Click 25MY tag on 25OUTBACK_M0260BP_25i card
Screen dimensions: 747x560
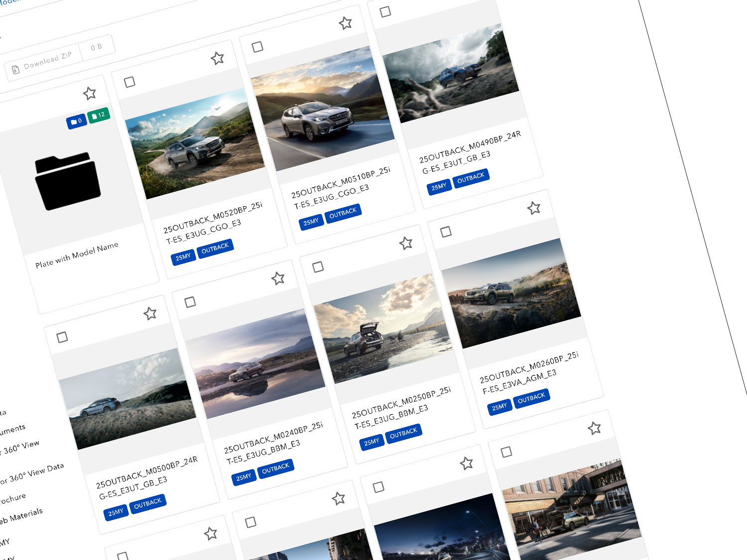click(x=499, y=407)
